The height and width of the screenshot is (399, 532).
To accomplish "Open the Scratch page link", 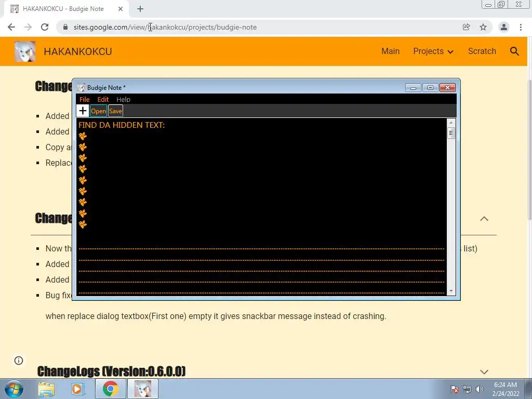I will 482,51.
